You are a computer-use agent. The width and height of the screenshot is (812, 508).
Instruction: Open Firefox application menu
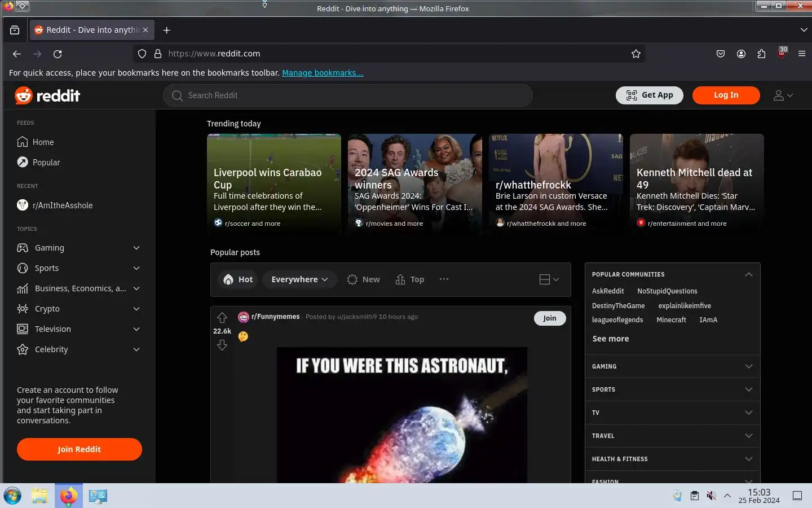point(802,54)
